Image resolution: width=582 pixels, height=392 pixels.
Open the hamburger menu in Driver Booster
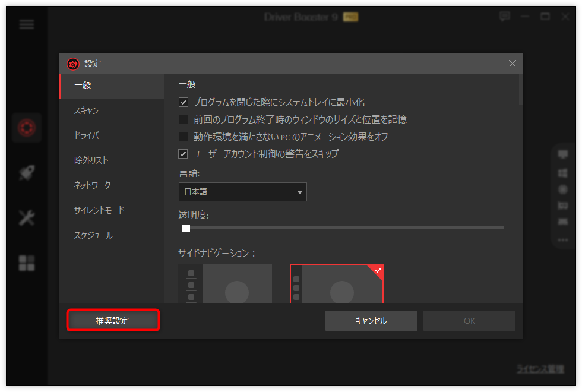(x=27, y=24)
